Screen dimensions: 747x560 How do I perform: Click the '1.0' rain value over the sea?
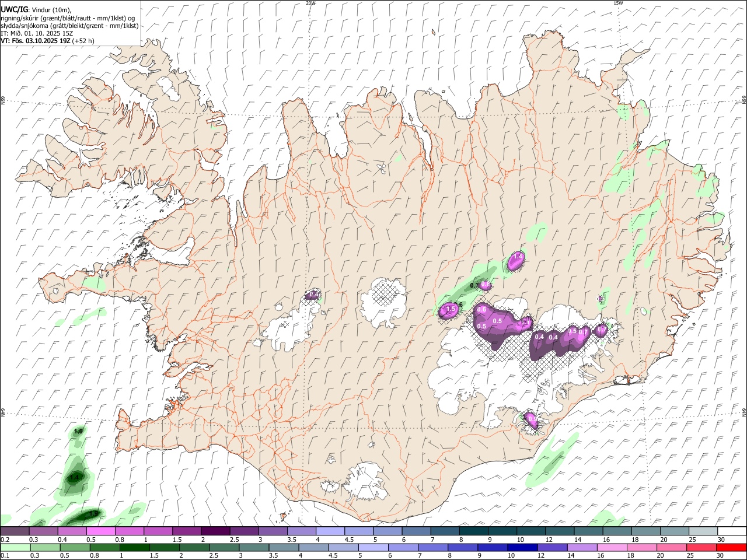pos(79,430)
